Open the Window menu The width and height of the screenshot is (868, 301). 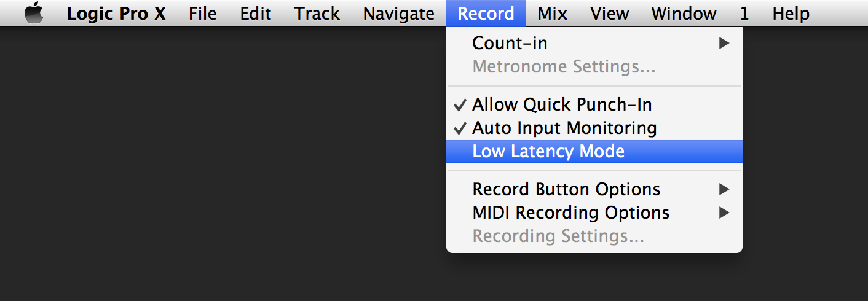pyautogui.click(x=684, y=14)
